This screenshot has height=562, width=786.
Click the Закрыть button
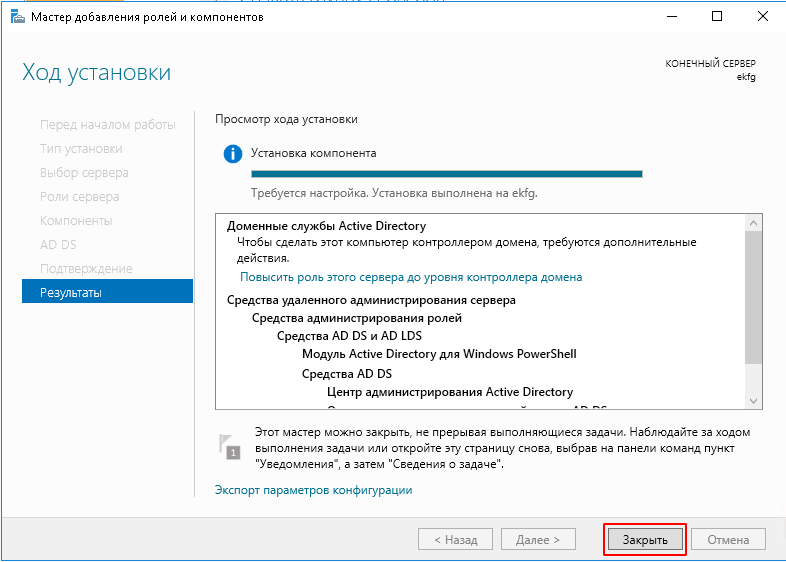tap(645, 539)
